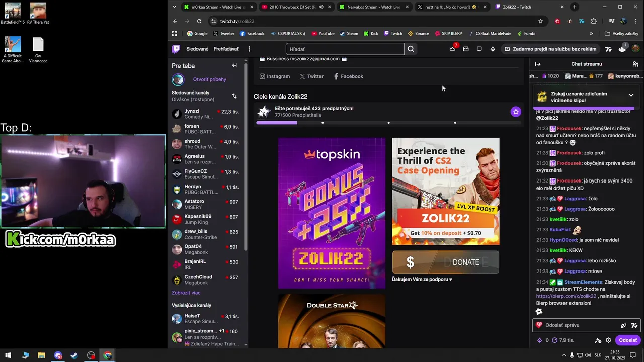Reload the page in the browser
This screenshot has width=644, height=362.
pos(199,21)
